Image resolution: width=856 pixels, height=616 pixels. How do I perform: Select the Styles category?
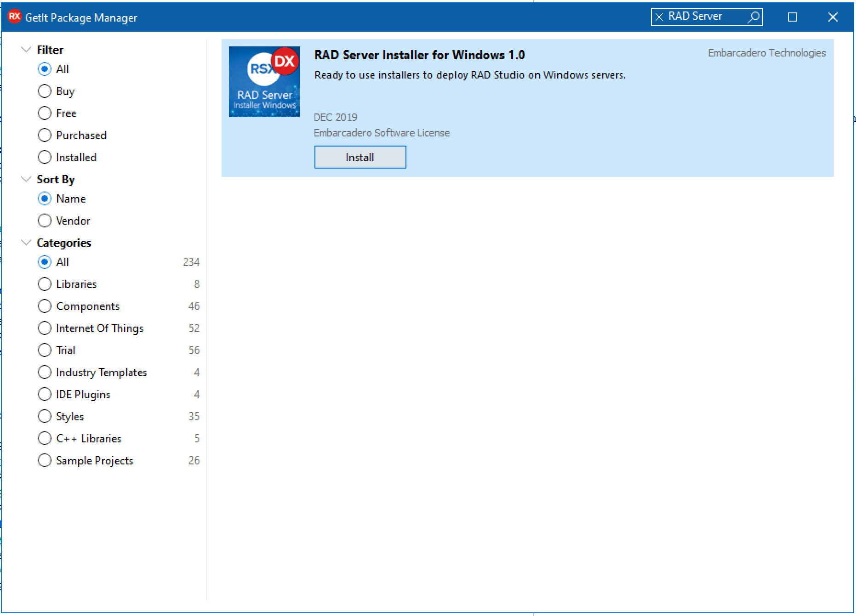pyautogui.click(x=61, y=417)
